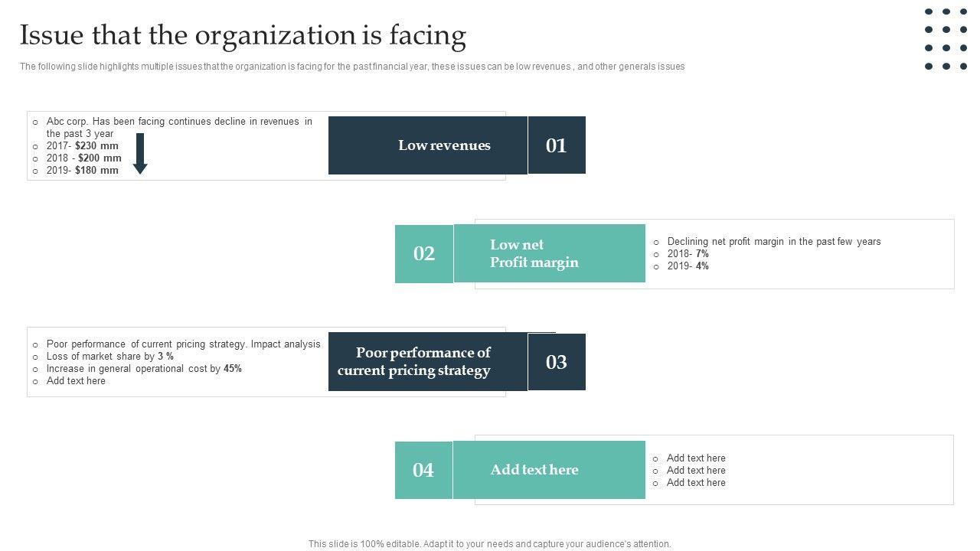Select the dark "Poor performance of current pricing strategy" block
This screenshot has width=980, height=551.
428,362
